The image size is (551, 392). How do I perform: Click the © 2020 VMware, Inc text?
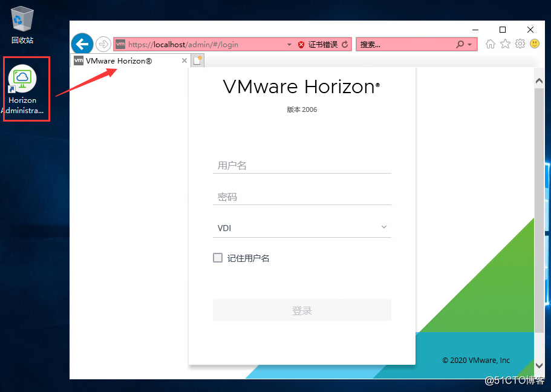pyautogui.click(x=476, y=360)
